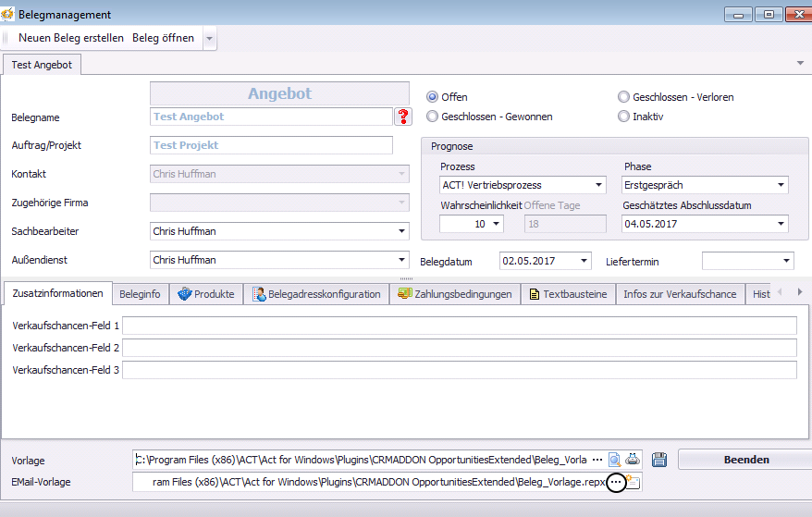Open the Phase dropdown showing Erstgespräch

[781, 185]
